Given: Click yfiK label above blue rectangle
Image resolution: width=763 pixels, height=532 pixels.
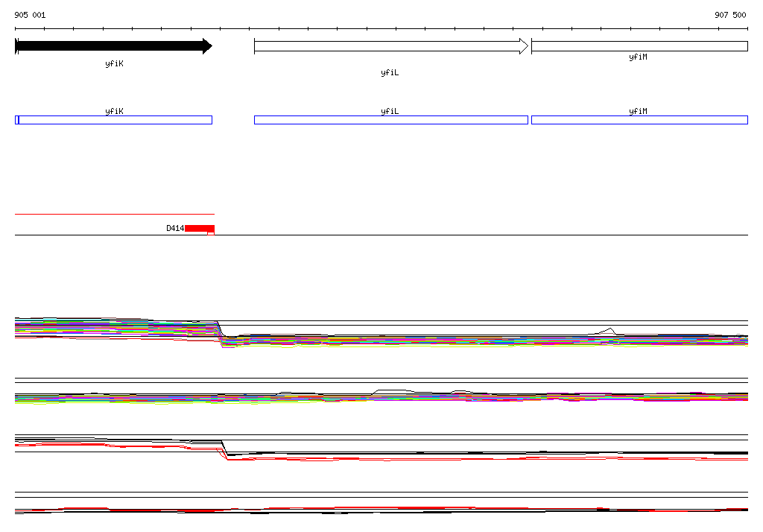Looking at the screenshot, I should point(114,111).
